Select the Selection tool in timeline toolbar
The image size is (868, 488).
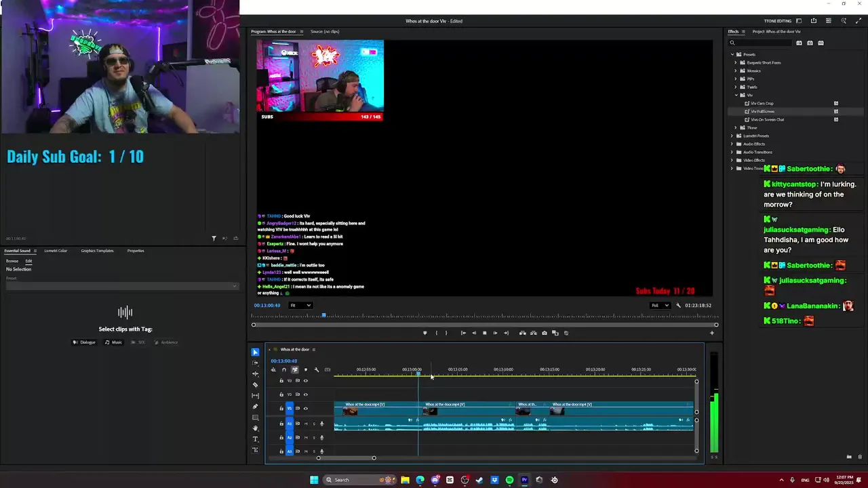[x=255, y=352]
